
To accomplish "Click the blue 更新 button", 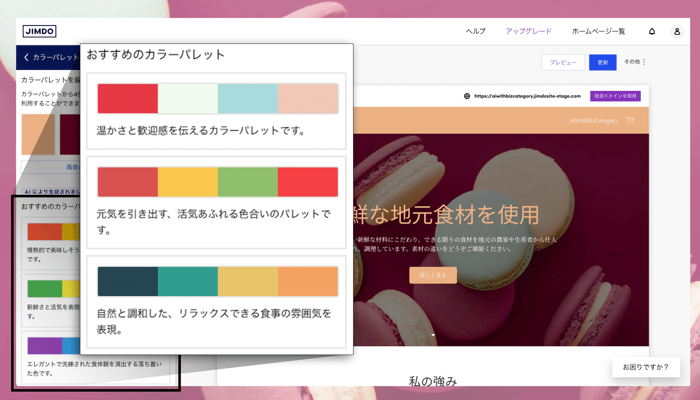I will (603, 62).
